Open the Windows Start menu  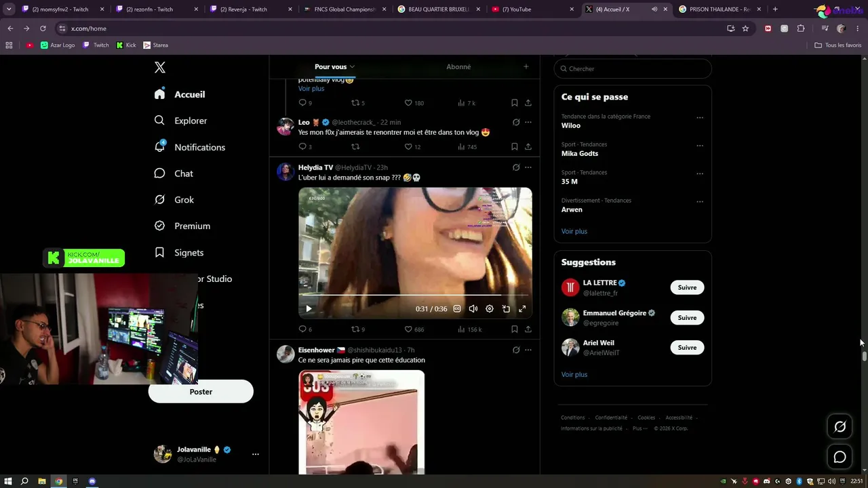pos(7,481)
